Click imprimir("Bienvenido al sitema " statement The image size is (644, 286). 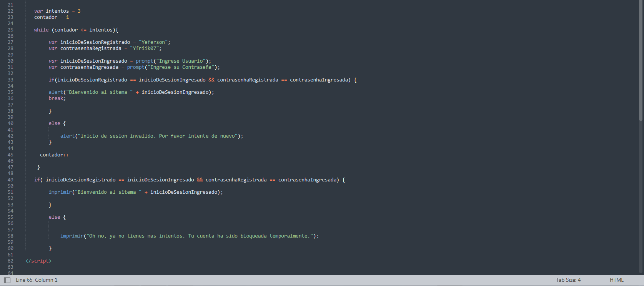pos(136,192)
